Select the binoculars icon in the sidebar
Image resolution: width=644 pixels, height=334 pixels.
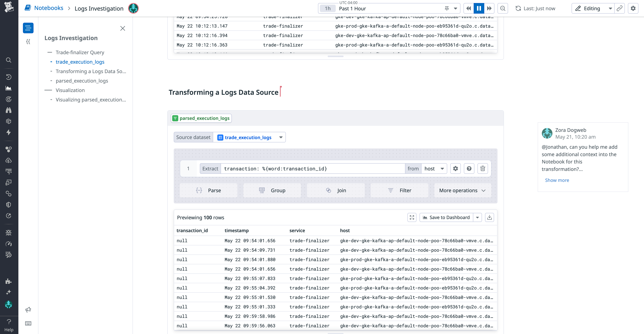click(x=9, y=110)
